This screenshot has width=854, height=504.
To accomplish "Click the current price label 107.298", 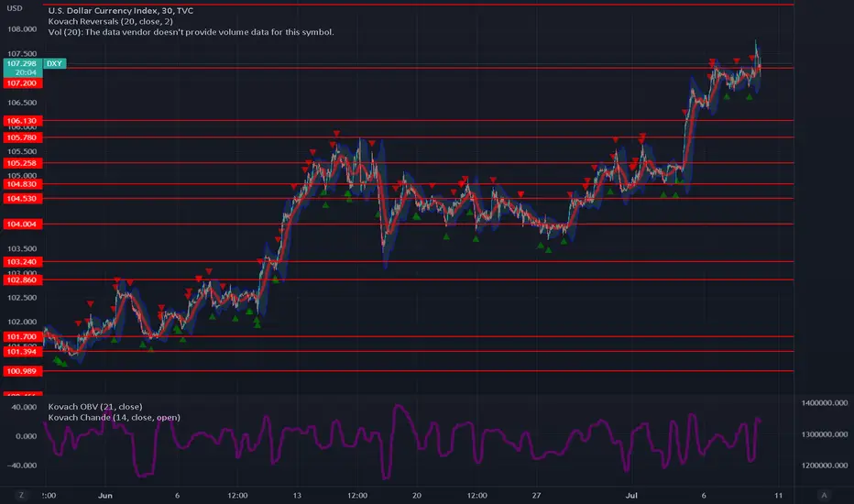I will pyautogui.click(x=22, y=64).
